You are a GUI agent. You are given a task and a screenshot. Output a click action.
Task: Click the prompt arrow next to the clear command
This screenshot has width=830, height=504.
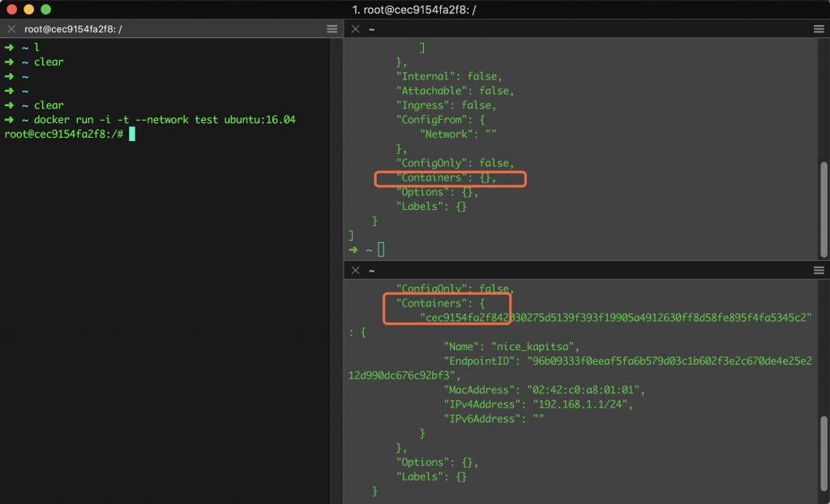coord(10,105)
